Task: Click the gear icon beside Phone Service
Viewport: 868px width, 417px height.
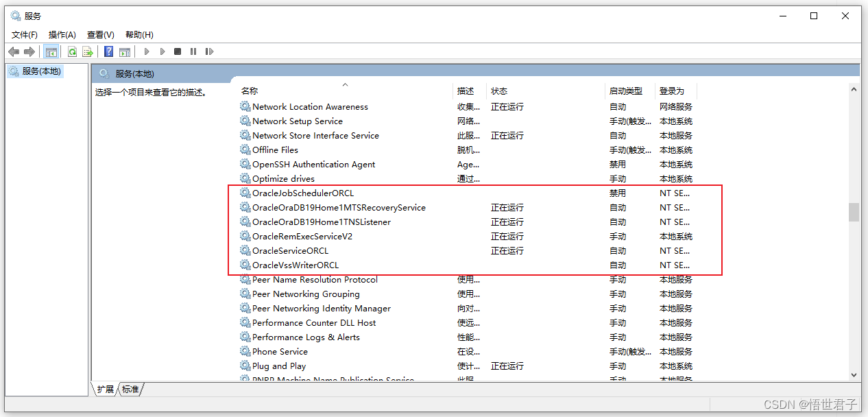Action: pos(245,351)
